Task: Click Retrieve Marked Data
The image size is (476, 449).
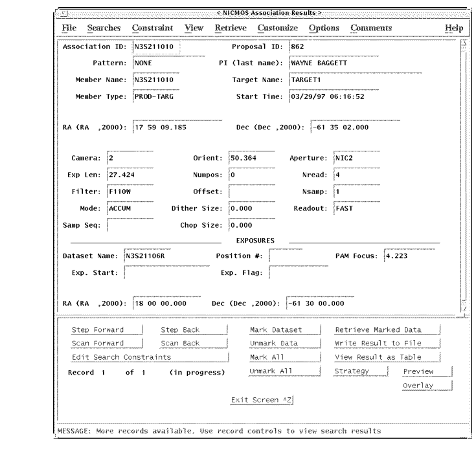Action: pyautogui.click(x=378, y=330)
